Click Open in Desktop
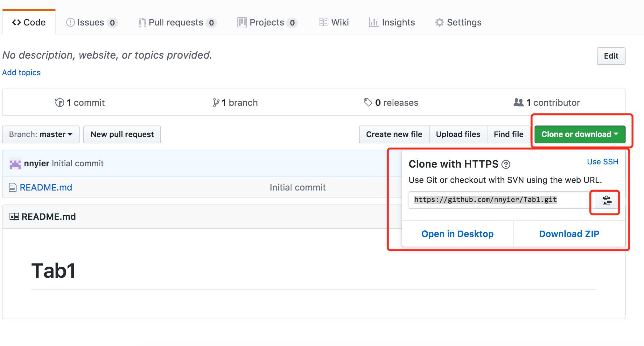 (x=458, y=234)
